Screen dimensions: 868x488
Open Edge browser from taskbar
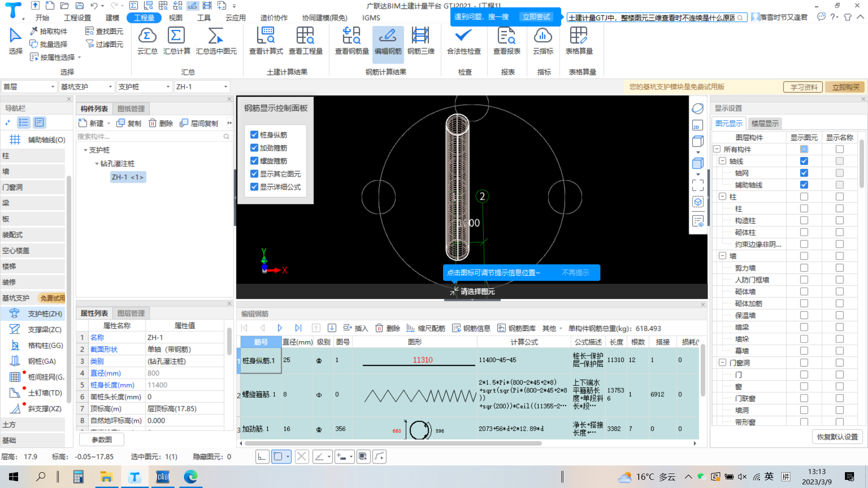coord(190,477)
